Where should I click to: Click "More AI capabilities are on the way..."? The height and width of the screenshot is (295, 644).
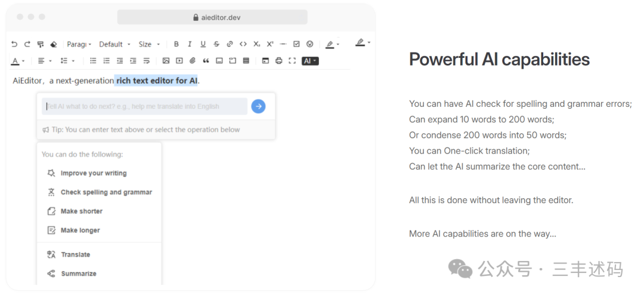tap(482, 234)
